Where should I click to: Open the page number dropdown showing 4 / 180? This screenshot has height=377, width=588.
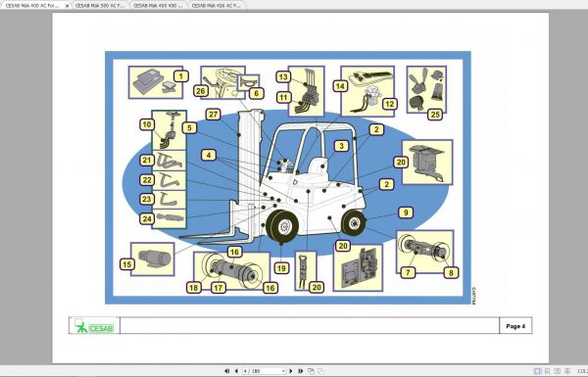pyautogui.click(x=283, y=371)
